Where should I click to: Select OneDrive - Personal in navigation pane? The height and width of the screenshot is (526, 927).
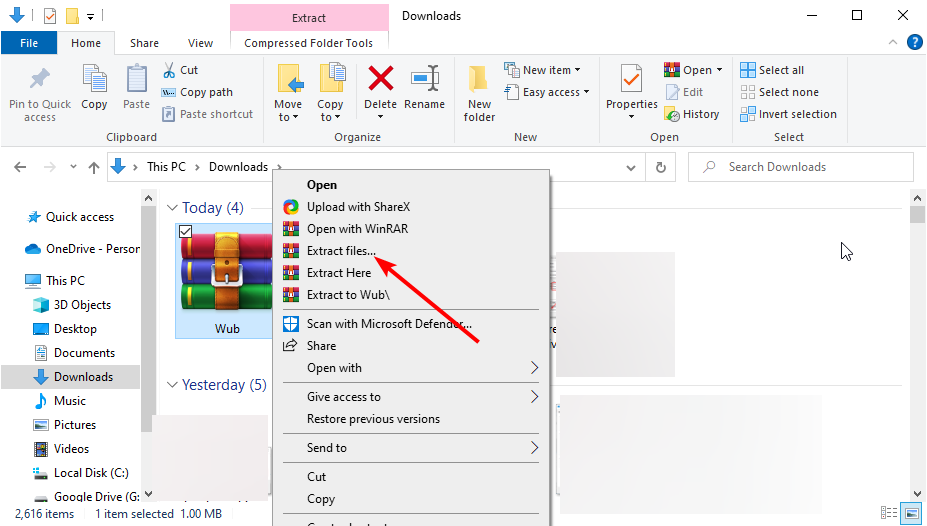[82, 249]
